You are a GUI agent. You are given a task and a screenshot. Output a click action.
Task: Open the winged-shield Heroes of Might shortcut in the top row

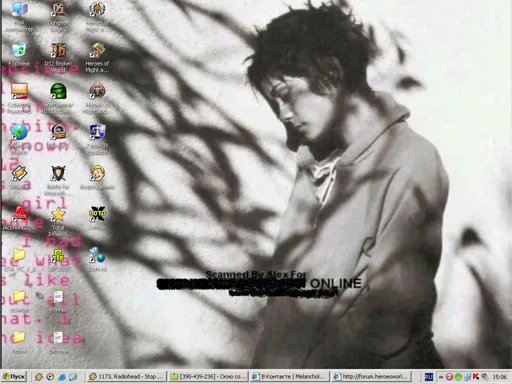97,9
